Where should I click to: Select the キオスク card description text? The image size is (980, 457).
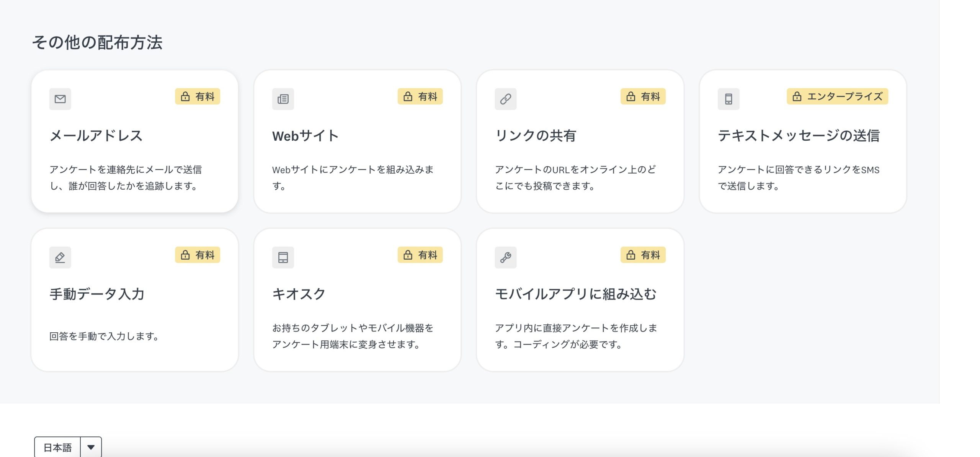coord(353,336)
